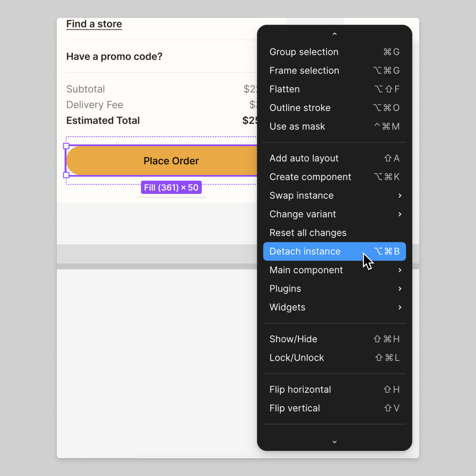The image size is (476, 476).
Task: Click top-left resize handle of selected button
Action: coord(66,146)
